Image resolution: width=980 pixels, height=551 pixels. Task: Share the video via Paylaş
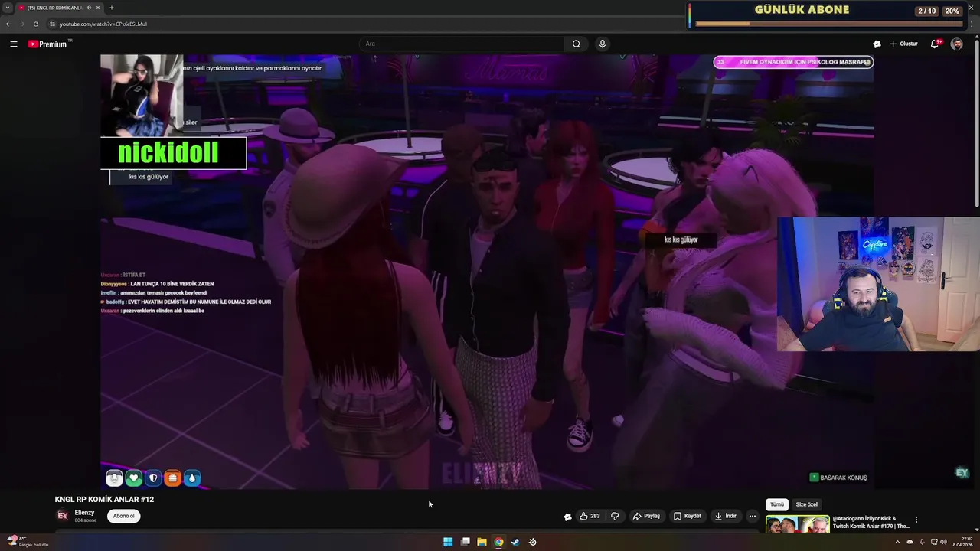pos(646,516)
